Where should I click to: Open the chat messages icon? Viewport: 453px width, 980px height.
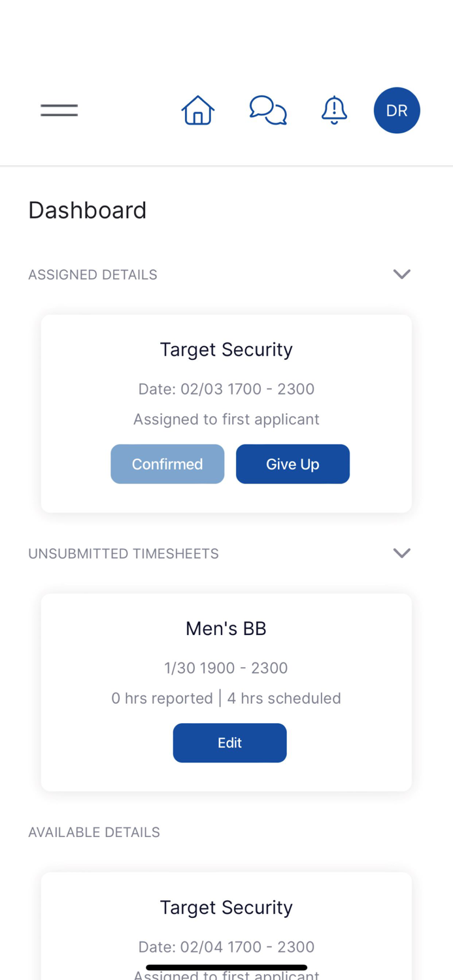(x=268, y=110)
